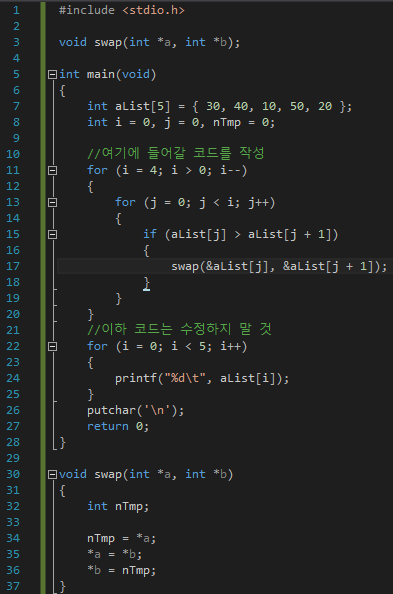Viewport: 393px width, 594px height.
Task: Click the int nTmp; declaration in swap
Action: [118, 506]
